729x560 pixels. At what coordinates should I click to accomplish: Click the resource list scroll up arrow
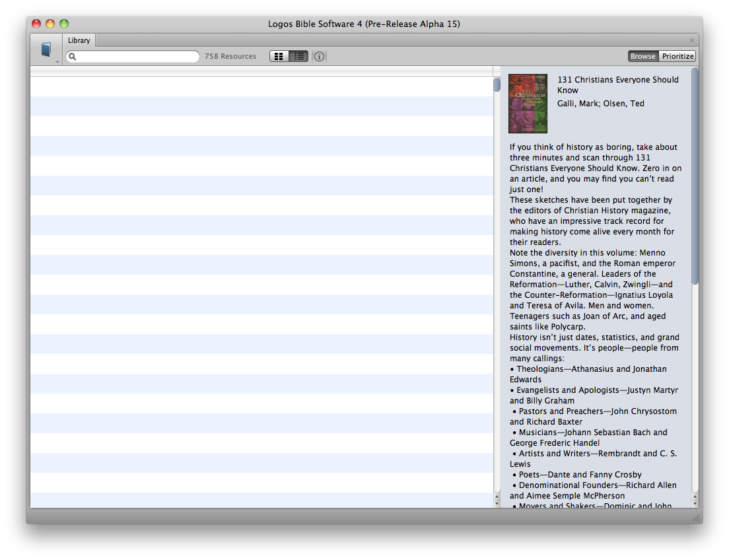pyautogui.click(x=497, y=497)
